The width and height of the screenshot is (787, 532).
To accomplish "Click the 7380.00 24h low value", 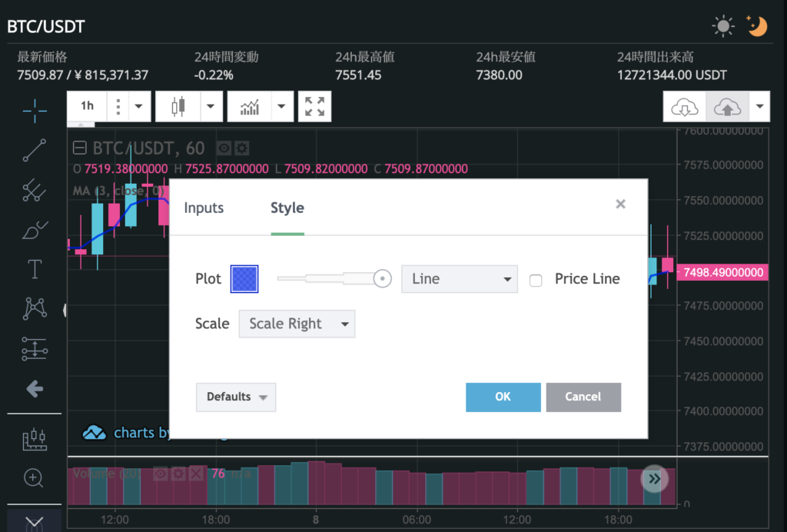I will pyautogui.click(x=500, y=75).
